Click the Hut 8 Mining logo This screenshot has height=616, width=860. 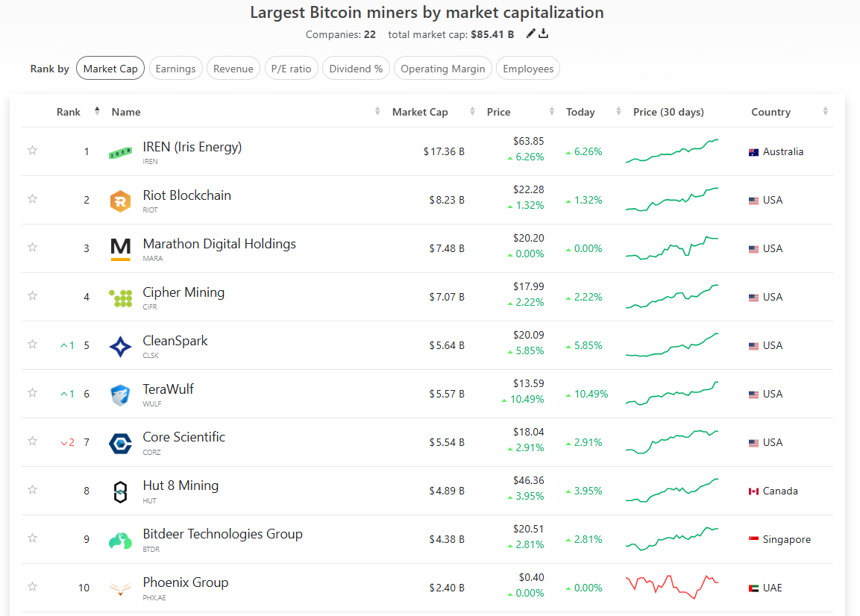[120, 491]
